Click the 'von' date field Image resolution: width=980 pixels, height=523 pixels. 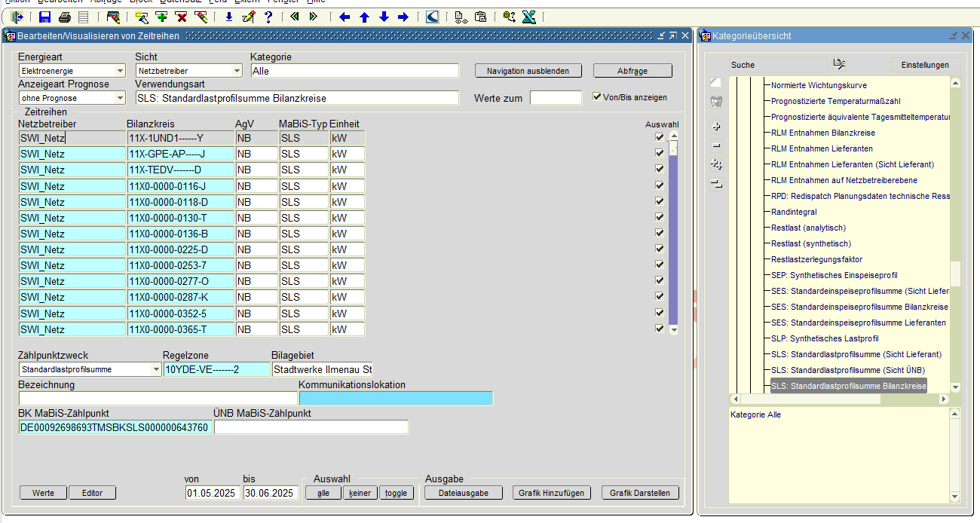click(212, 493)
